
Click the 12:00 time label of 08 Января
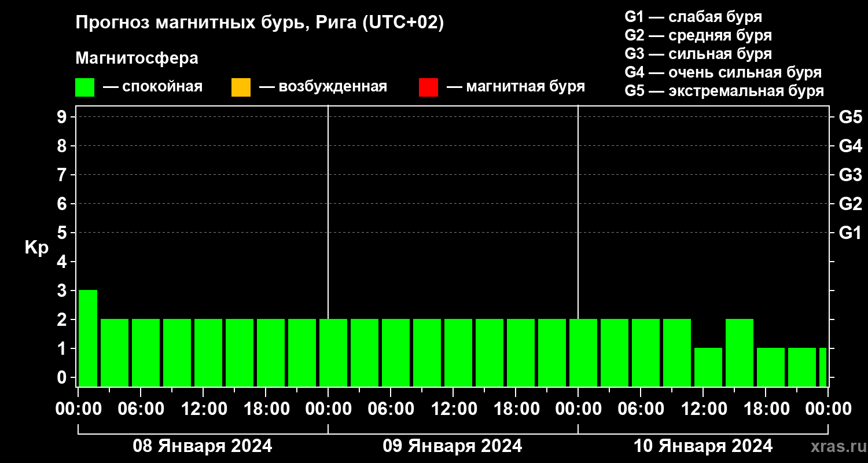[x=203, y=409]
